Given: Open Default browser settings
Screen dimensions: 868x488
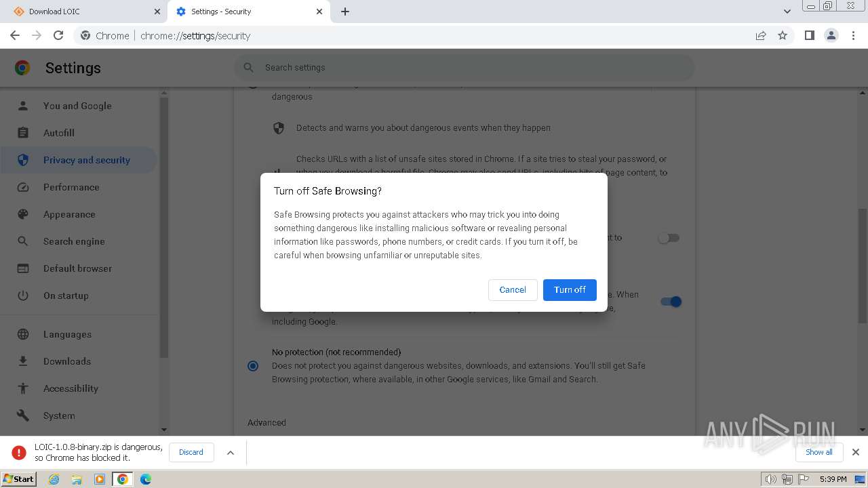Looking at the screenshot, I should 77,268.
